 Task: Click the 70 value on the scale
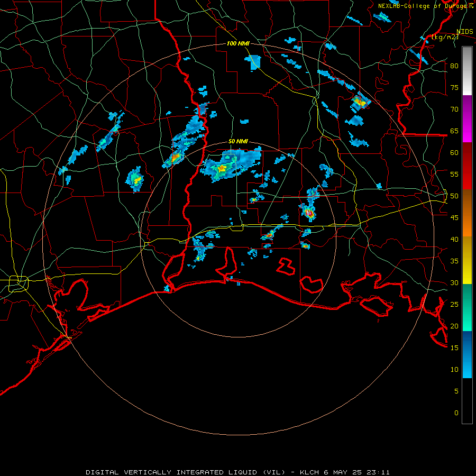[454, 109]
